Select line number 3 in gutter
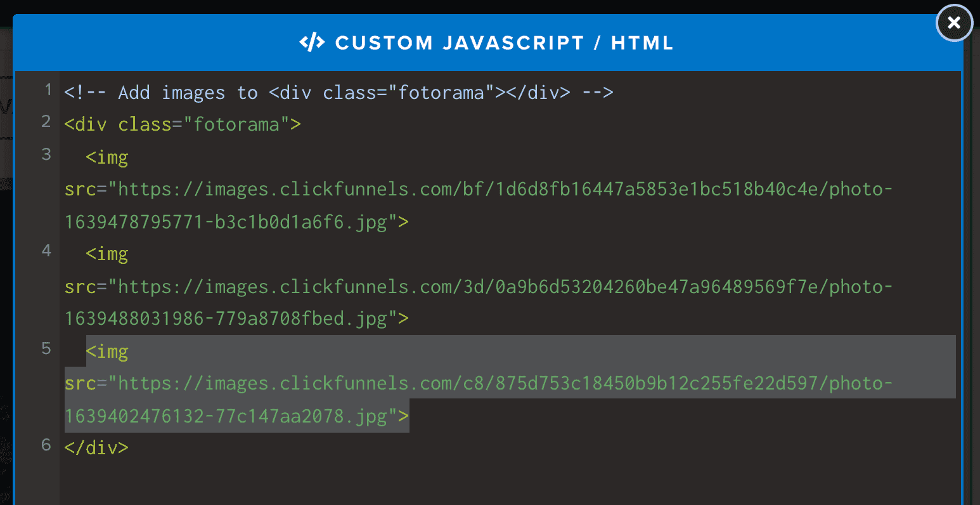 pos(46,154)
